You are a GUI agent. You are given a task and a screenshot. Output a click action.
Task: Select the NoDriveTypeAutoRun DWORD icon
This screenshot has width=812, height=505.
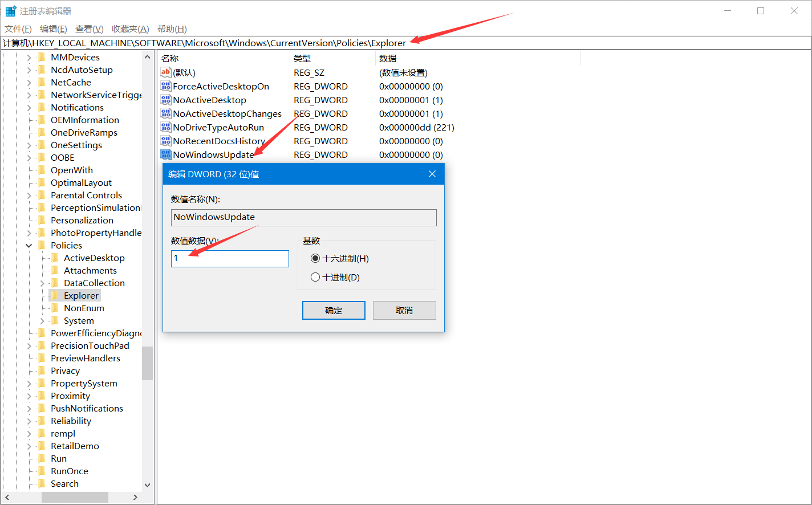pos(166,127)
